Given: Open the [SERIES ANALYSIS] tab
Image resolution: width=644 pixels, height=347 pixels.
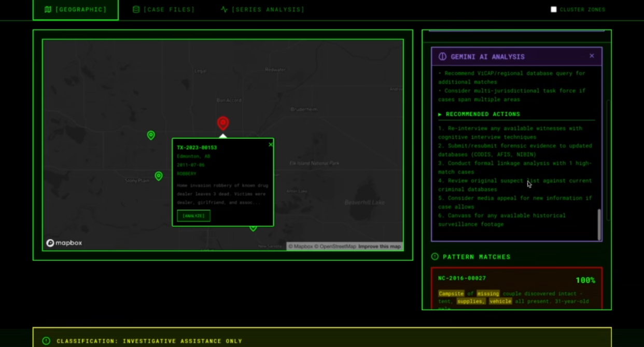Looking at the screenshot, I should point(262,9).
